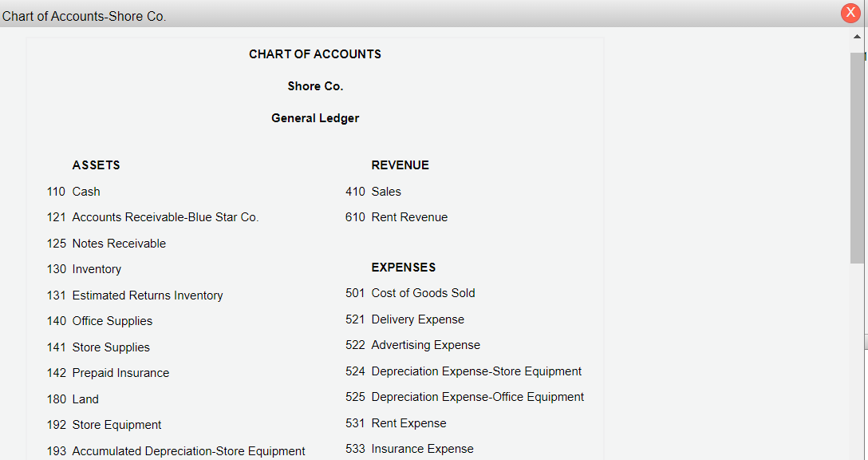Select the 125 Notes Receivable row

tap(106, 244)
